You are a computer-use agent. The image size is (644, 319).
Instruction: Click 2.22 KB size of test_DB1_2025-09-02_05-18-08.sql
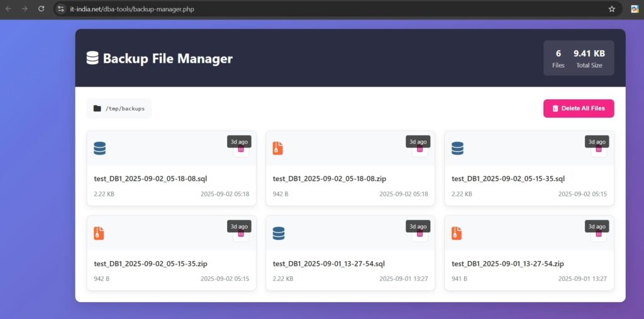coord(104,194)
